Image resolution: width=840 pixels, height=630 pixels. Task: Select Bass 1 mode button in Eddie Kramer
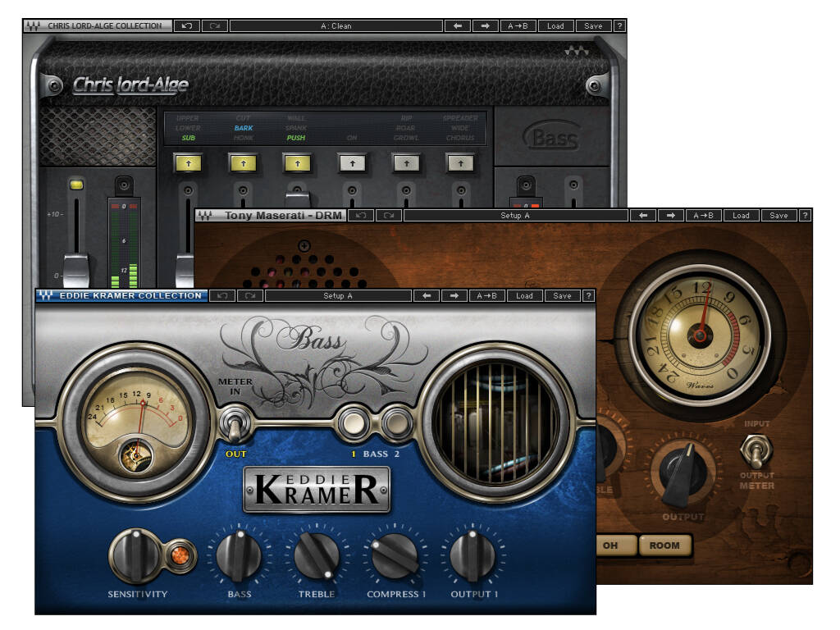click(353, 423)
